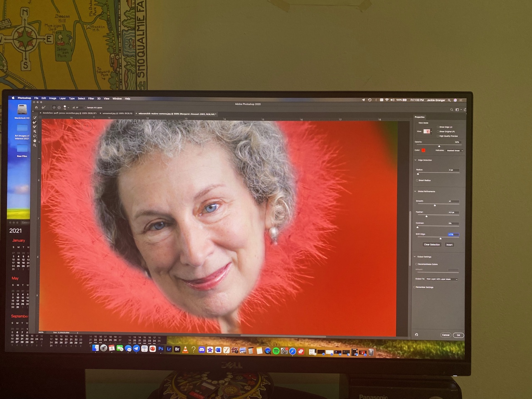The width and height of the screenshot is (532, 399).
Task: Click the Radius value field
Action: [x=453, y=170]
